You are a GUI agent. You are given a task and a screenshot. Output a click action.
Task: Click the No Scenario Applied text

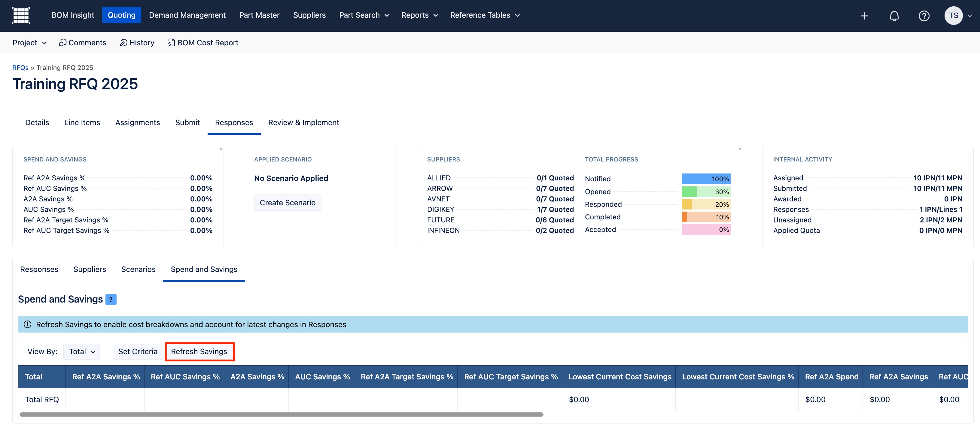291,178
